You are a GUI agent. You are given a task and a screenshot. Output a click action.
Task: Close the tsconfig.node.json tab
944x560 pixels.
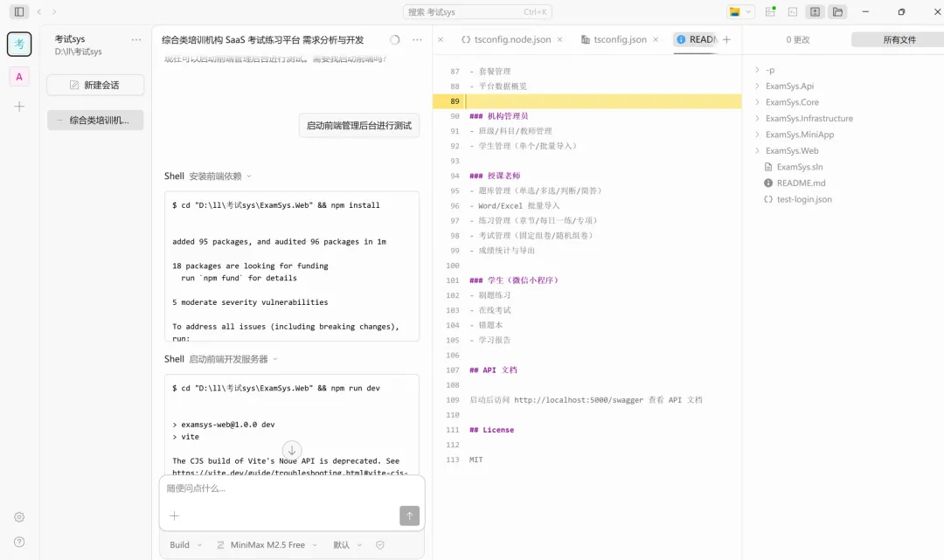(560, 39)
